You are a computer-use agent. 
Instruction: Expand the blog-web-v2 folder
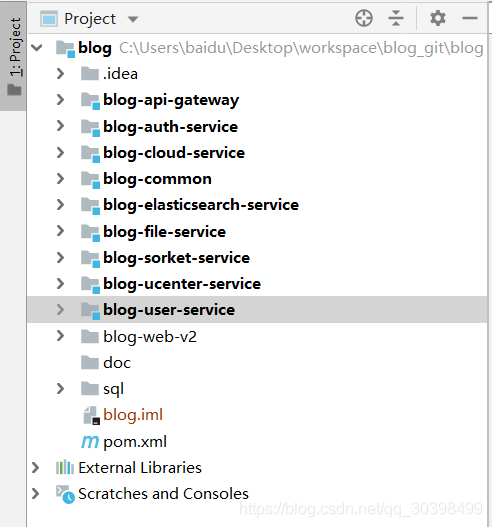click(x=60, y=336)
